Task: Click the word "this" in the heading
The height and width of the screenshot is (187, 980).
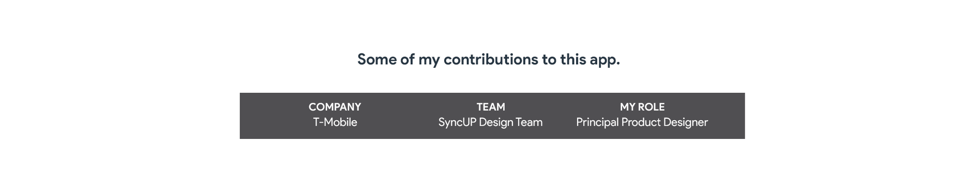Action: click(x=573, y=59)
